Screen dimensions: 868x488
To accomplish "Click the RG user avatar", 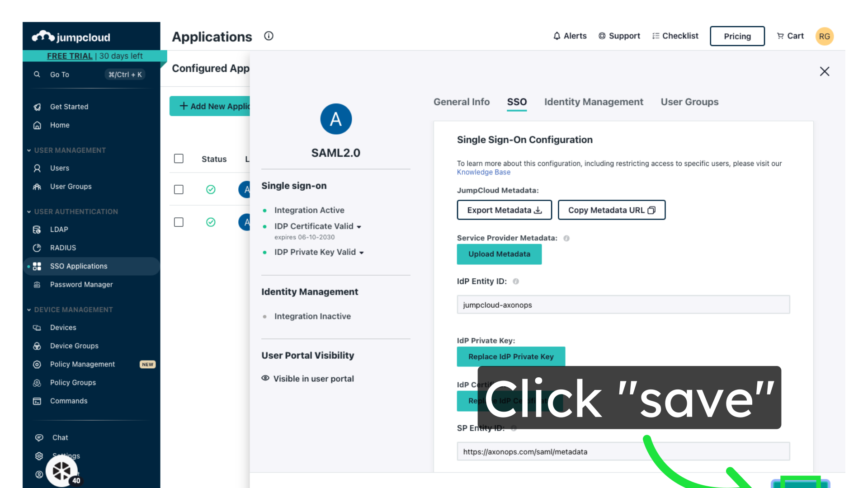I will tap(824, 36).
